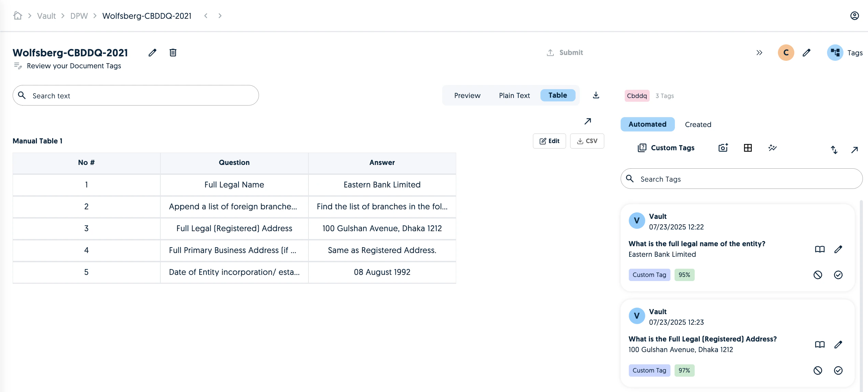
Task: Expand tags panel with diagonal arrow icon
Action: tap(854, 150)
